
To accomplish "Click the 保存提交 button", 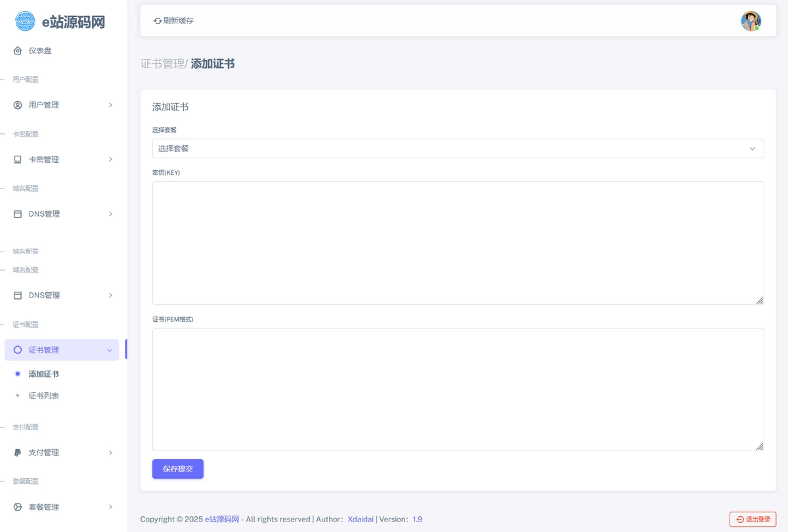I will (x=178, y=469).
